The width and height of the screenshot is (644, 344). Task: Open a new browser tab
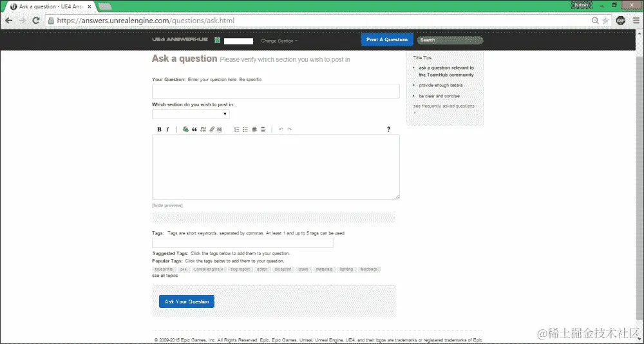105,6
